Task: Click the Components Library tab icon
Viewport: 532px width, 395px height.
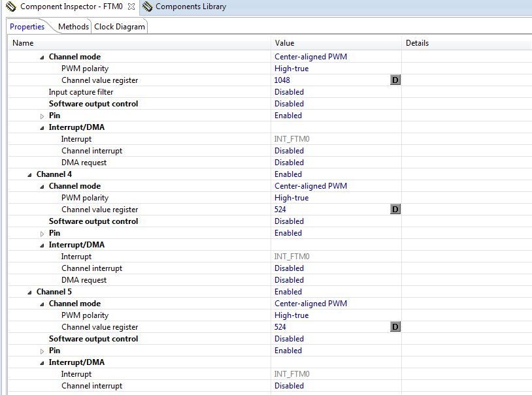Action: pos(148,7)
